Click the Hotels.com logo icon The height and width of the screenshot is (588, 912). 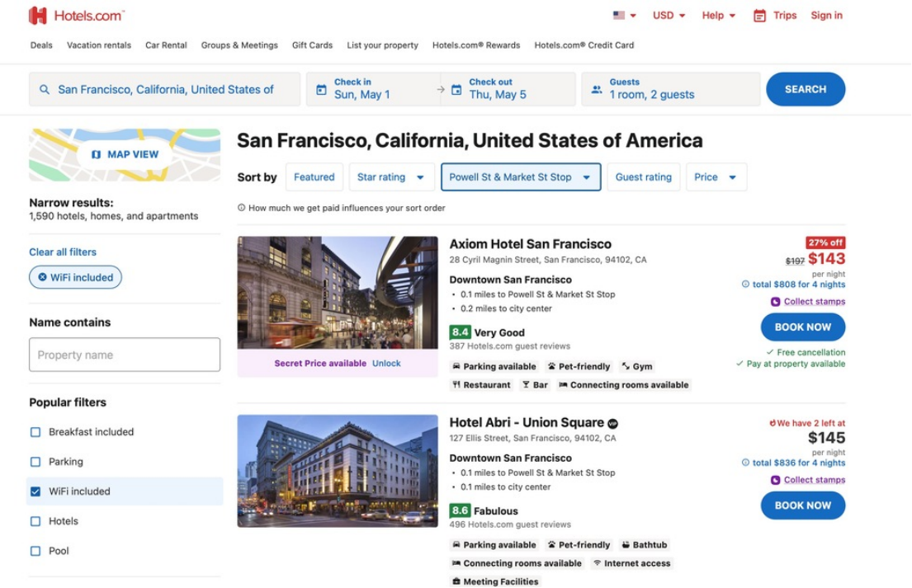tap(38, 16)
